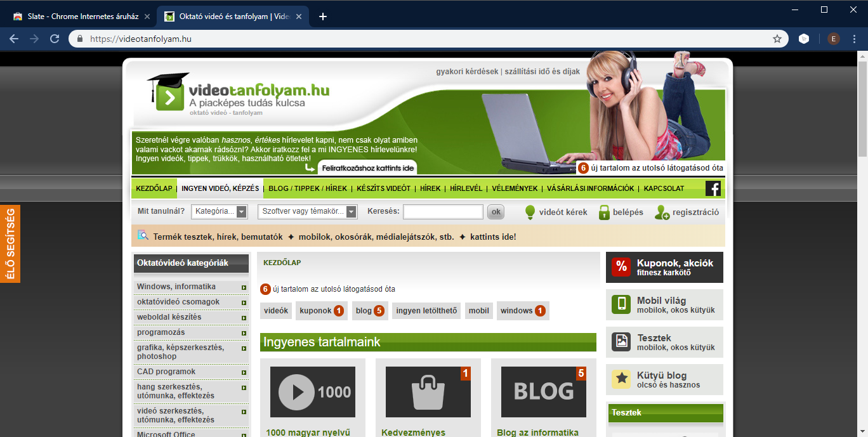
Task: Click the arrow icon on the 'programozás' row
Action: [244, 333]
